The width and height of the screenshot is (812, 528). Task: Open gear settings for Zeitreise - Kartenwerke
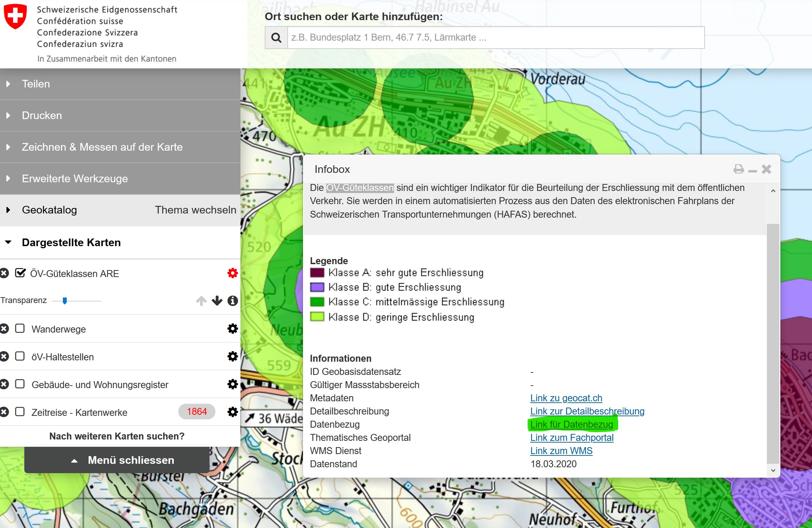[x=232, y=412]
